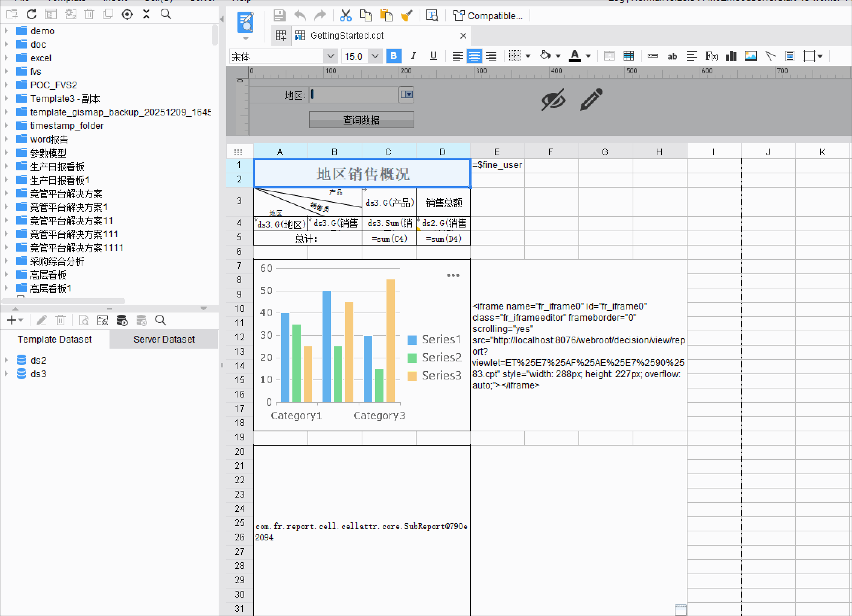Select the 生产日报看板1 folder
This screenshot has height=616, width=852.
pyautogui.click(x=60, y=180)
